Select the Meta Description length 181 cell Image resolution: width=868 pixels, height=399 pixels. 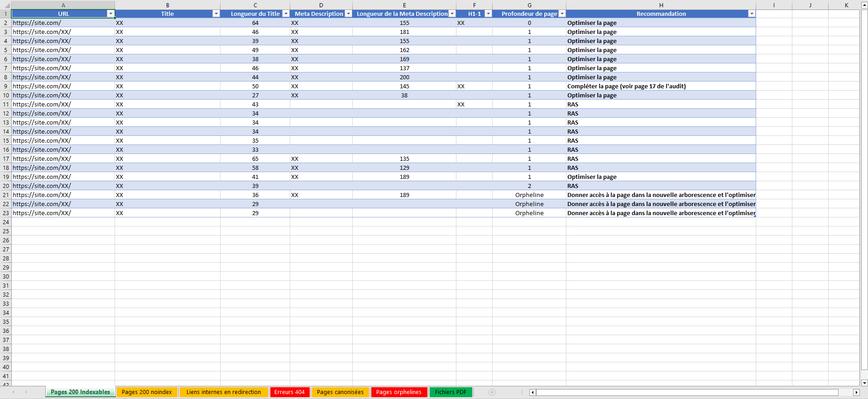coord(404,32)
